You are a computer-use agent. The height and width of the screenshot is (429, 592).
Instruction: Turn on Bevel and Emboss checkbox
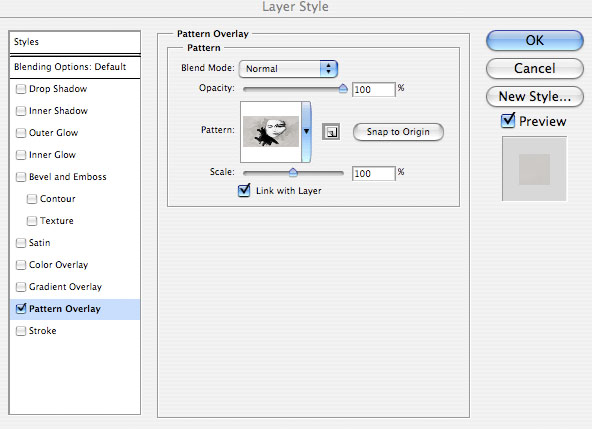(x=21, y=177)
